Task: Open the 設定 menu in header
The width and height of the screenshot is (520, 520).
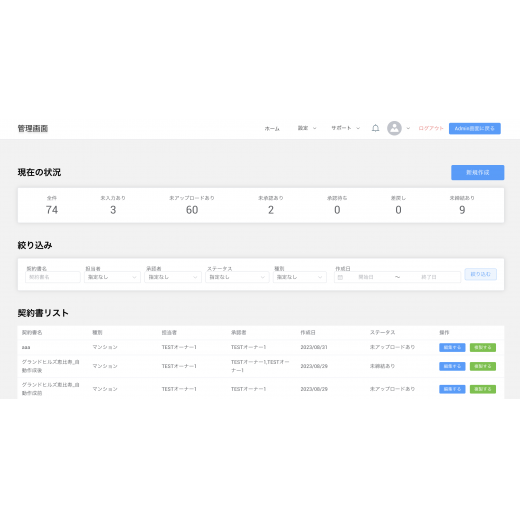Action: point(307,128)
